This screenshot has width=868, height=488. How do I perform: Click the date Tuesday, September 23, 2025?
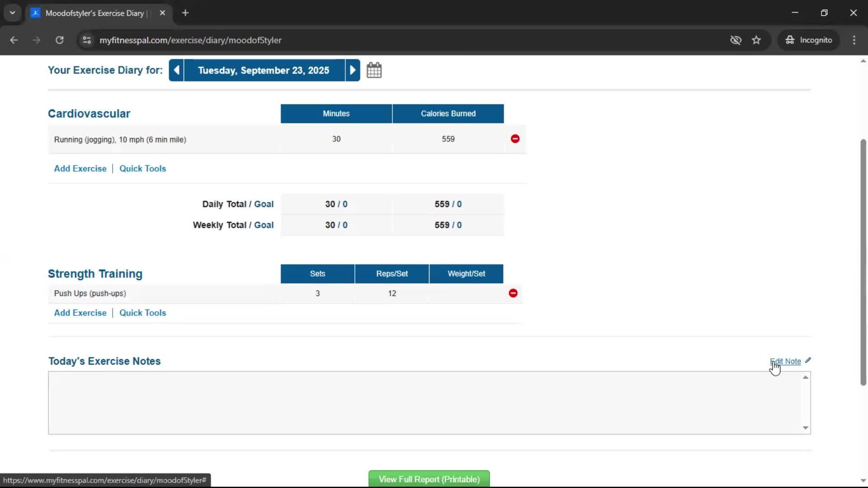tap(264, 70)
